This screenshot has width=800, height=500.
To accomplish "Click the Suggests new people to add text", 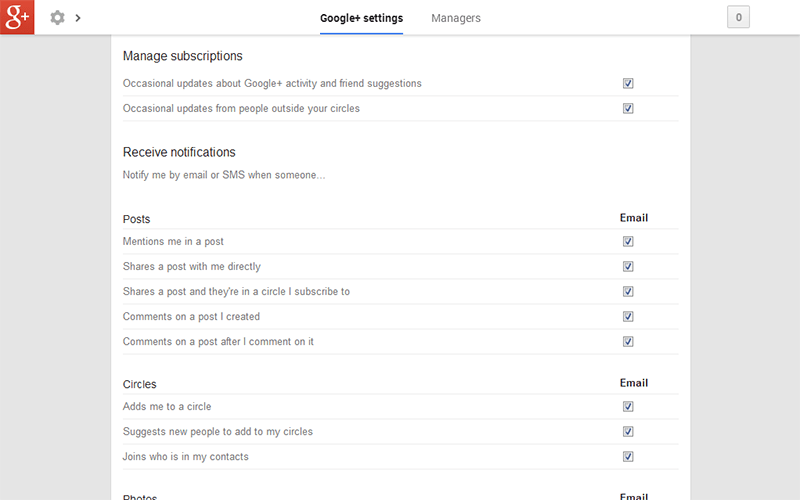I will click(217, 432).
